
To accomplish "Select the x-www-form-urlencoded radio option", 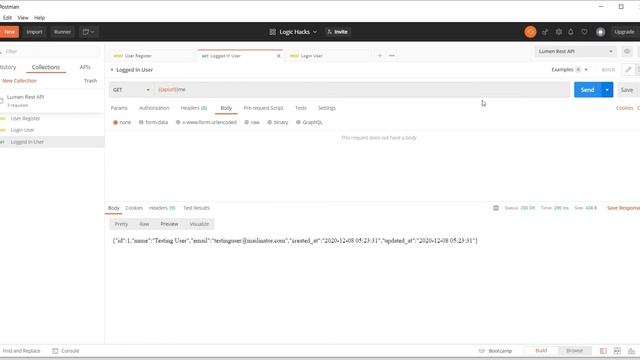I will (178, 122).
